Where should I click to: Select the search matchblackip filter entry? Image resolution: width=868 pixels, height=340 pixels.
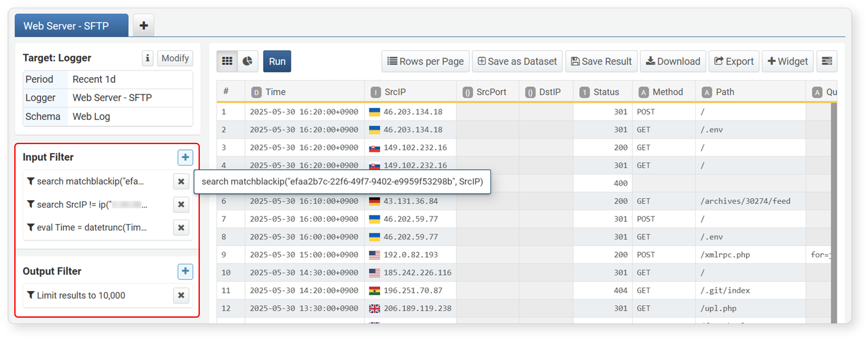pos(90,181)
